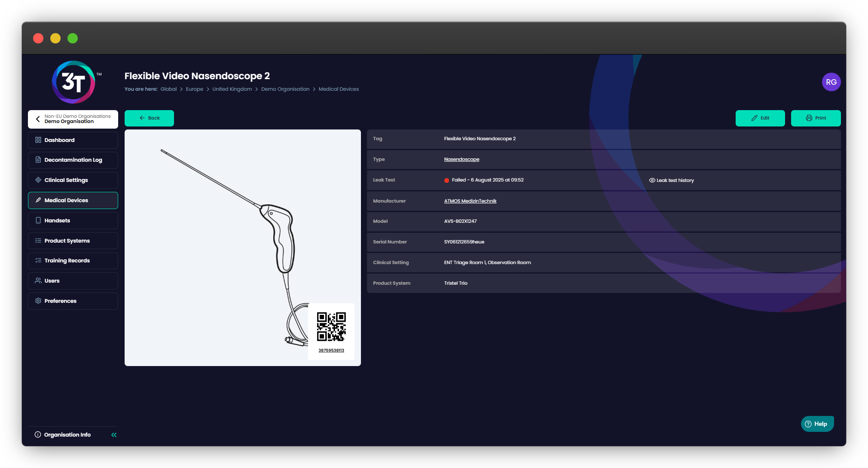Click the Preferences gear icon
This screenshot has height=468, width=868.
[x=38, y=301]
